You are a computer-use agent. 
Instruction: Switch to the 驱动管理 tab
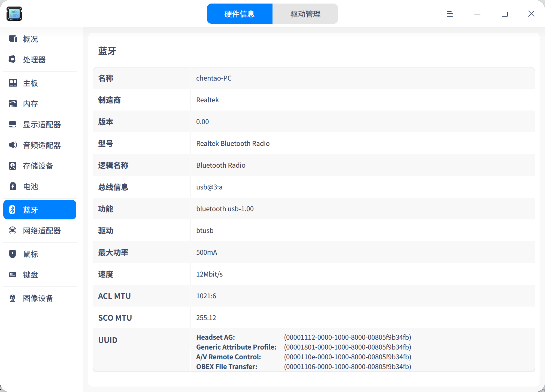tap(305, 14)
